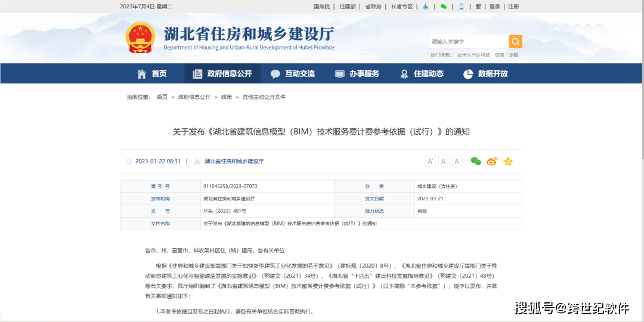
Task: Click the clock icon beside publish time
Action: point(129,162)
